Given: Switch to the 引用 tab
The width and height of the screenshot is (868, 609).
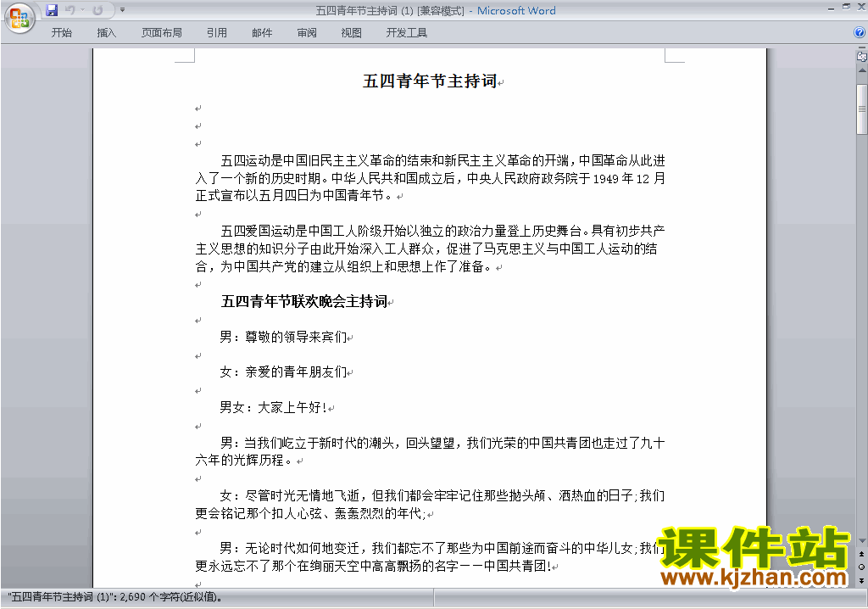Looking at the screenshot, I should (217, 33).
